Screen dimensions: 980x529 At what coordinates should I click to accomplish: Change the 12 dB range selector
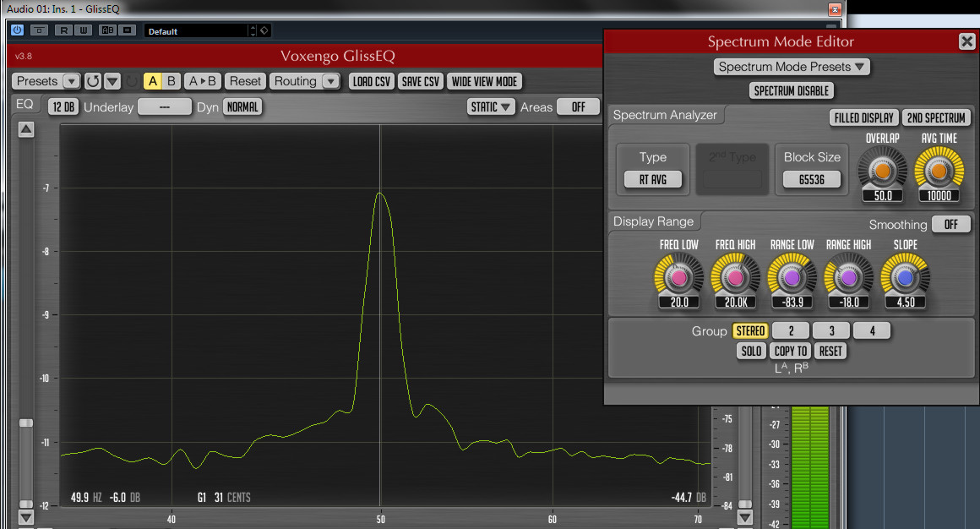[63, 107]
